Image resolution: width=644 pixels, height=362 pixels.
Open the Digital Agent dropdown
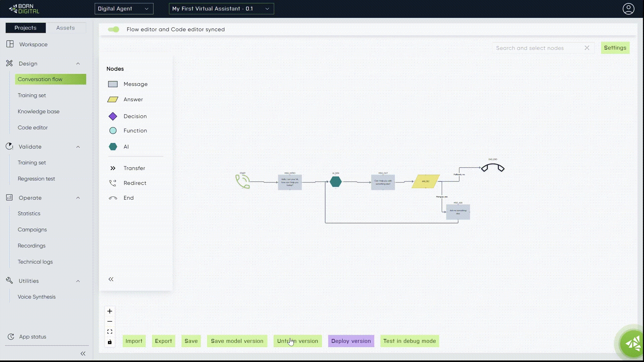click(x=124, y=9)
